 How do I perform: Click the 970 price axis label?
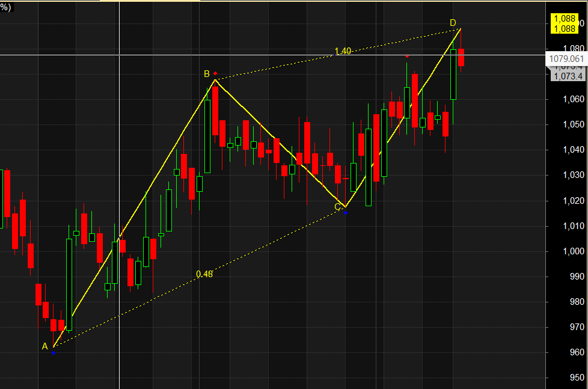coord(577,327)
